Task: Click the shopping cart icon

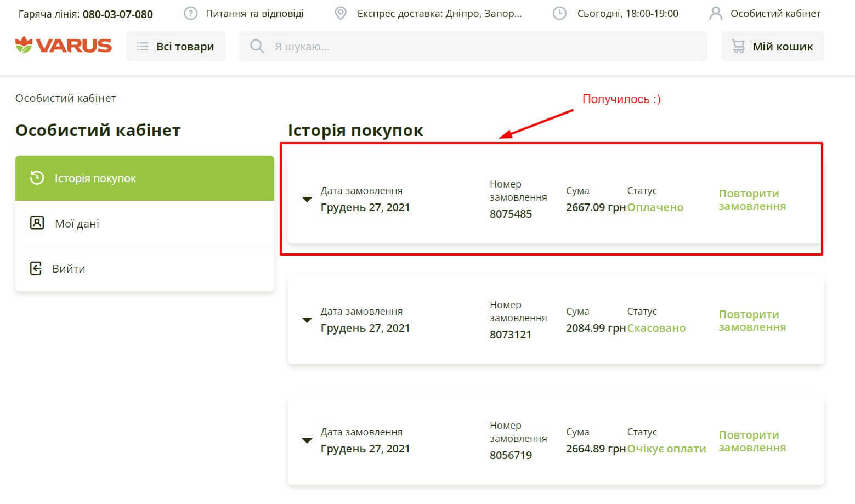Action: [739, 47]
